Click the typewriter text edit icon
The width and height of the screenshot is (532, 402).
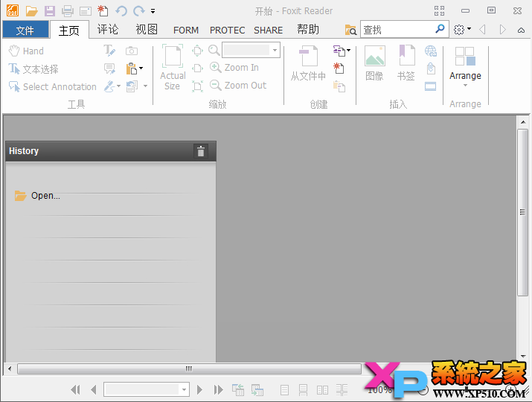109,51
